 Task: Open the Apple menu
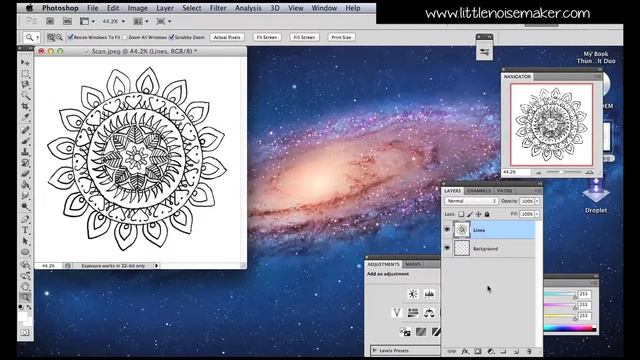click(x=29, y=8)
